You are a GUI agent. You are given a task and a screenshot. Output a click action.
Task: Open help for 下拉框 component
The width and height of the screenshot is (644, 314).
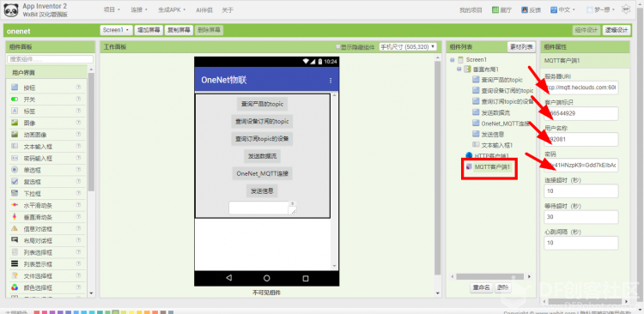(x=78, y=193)
